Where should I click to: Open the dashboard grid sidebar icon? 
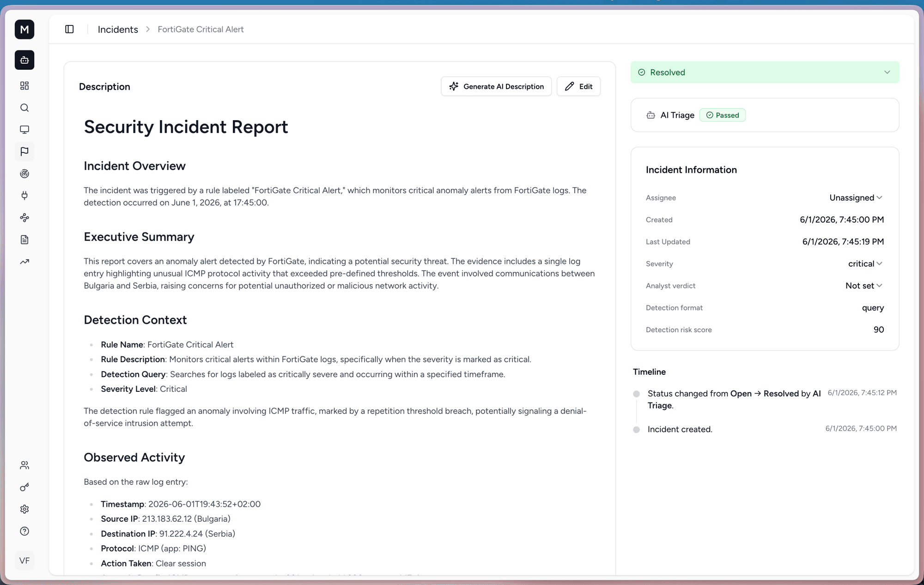[x=24, y=86]
